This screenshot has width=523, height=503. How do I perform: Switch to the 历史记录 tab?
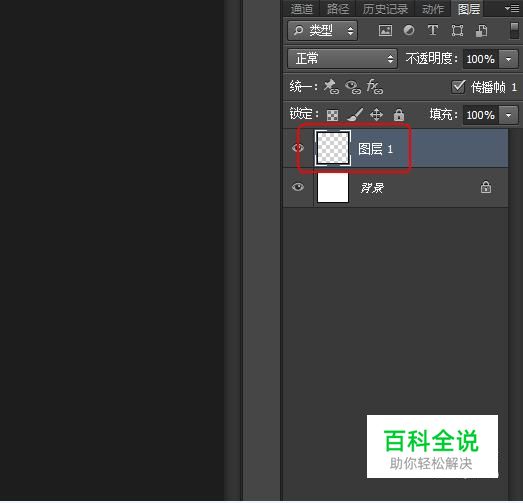click(385, 9)
